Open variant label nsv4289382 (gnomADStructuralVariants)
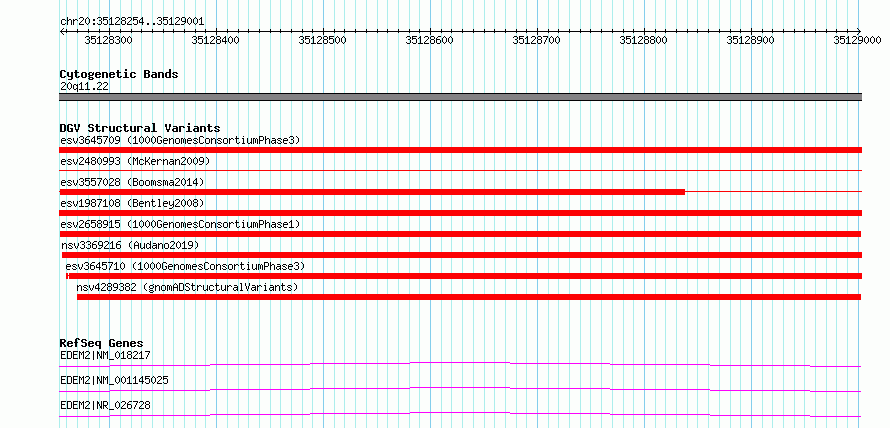Image resolution: width=890 pixels, height=428 pixels. [x=187, y=287]
